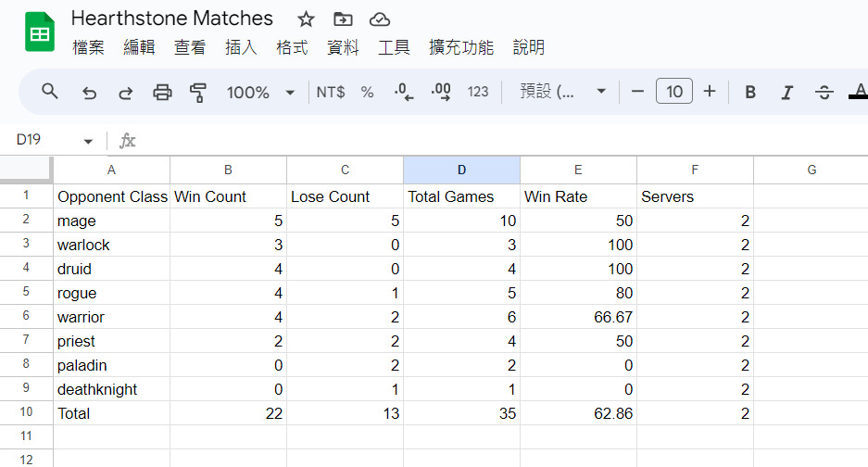Select the 'Servers' header cell
Viewport: 868px width, 467px height.
[696, 196]
